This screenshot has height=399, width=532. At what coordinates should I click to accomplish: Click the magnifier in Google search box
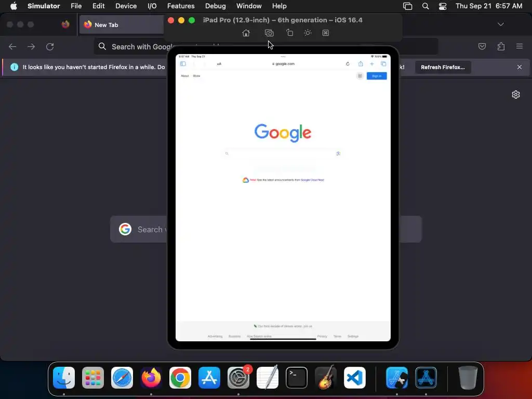pyautogui.click(x=227, y=154)
